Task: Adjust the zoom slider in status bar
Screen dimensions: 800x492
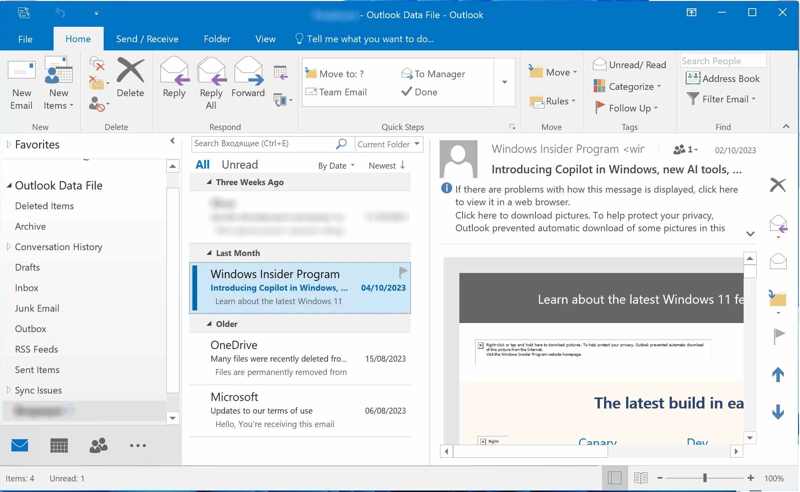Action: tap(705, 478)
